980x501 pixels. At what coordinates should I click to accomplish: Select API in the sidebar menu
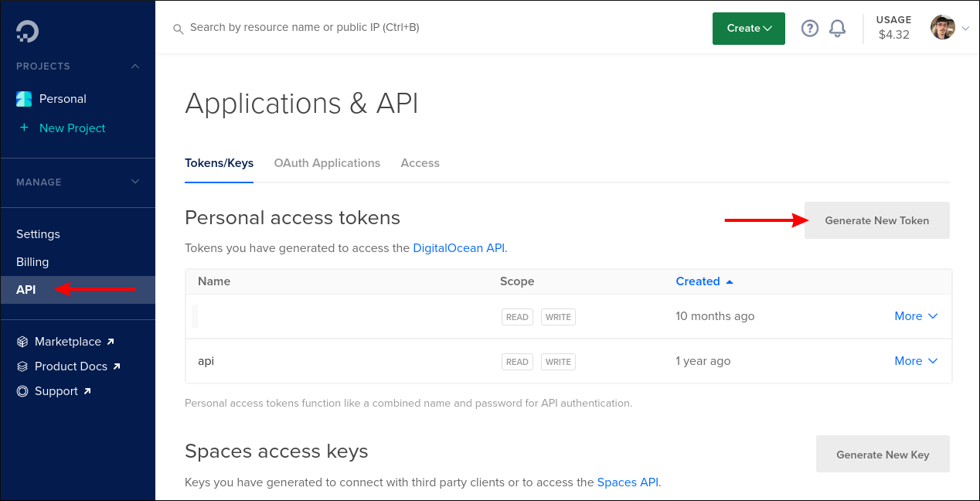26,289
